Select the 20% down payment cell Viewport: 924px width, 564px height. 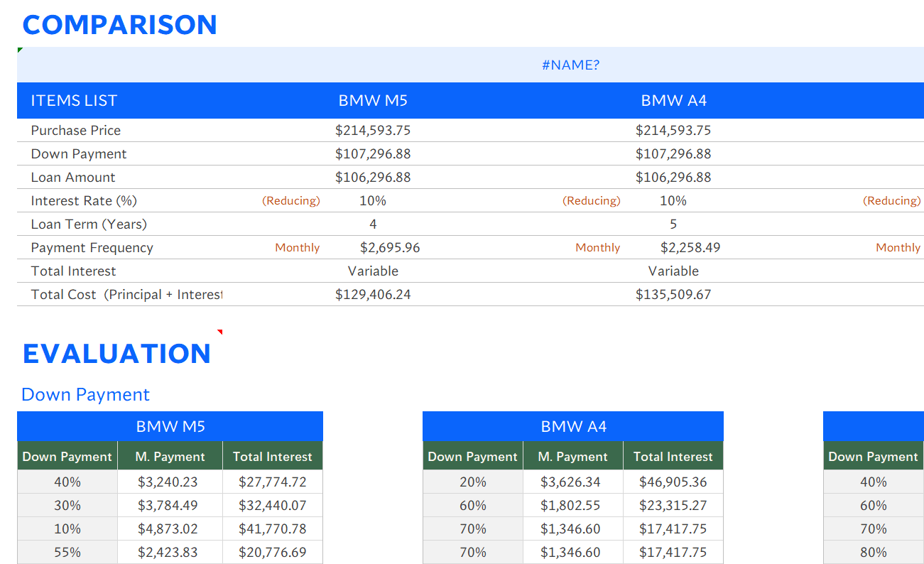click(473, 482)
